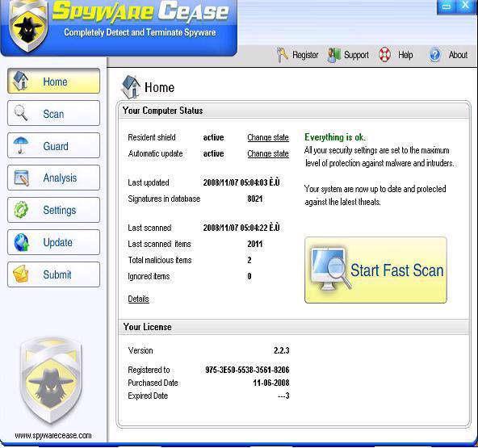The image size is (478, 448).
Task: Visit www.spywarecease.com link
Action: pyautogui.click(x=53, y=435)
